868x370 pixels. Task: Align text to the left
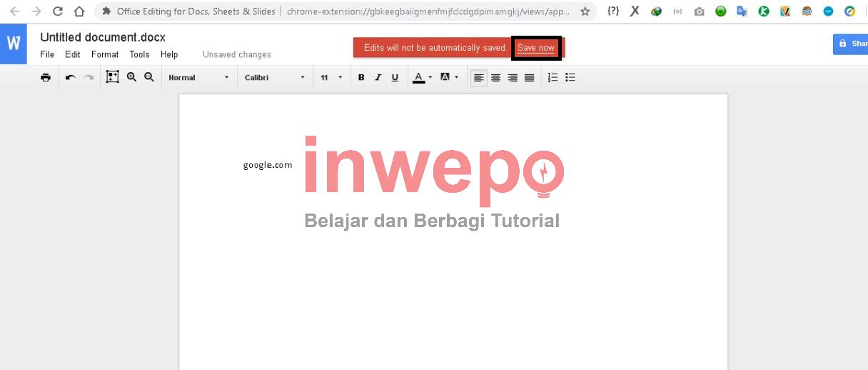click(x=479, y=77)
